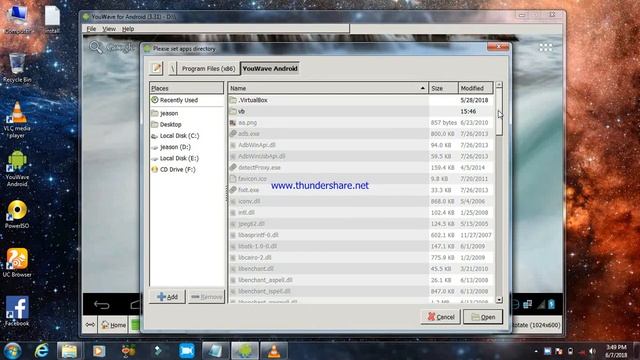Select libenchant.dll file row
640x360 pixels.
[361, 269]
